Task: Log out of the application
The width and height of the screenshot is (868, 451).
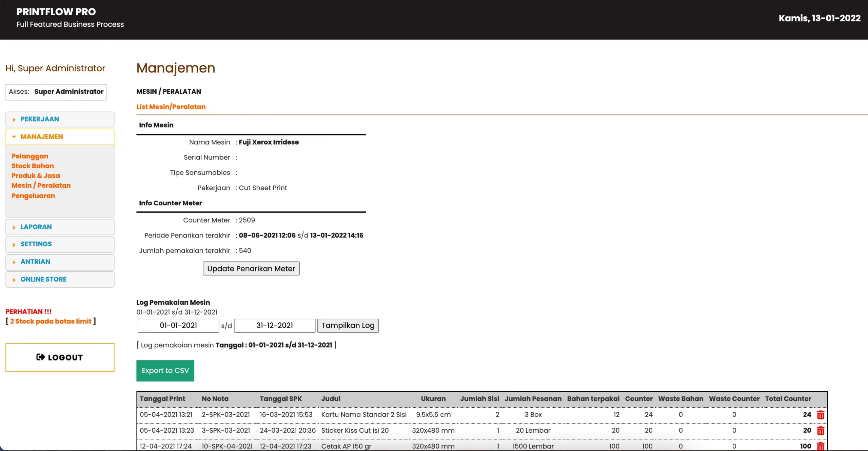Action: pos(60,358)
